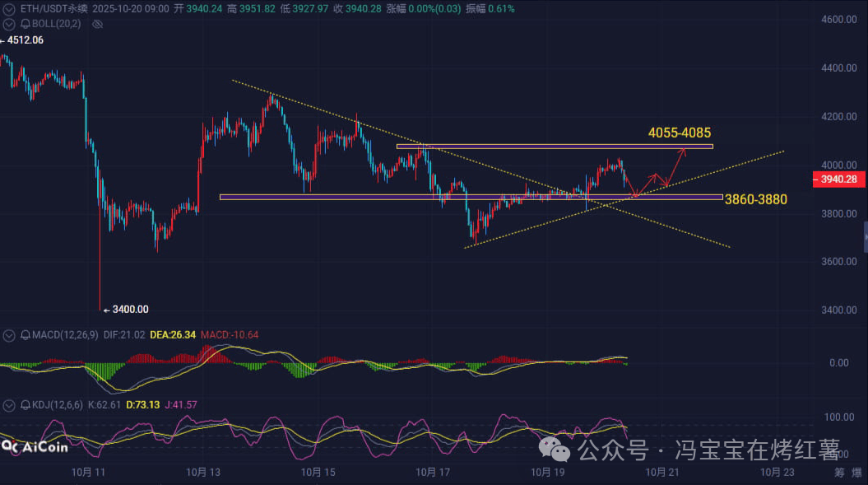Click the 2025-10-20 09:00 candle timestamp
This screenshot has height=485, width=868.
pos(131,9)
